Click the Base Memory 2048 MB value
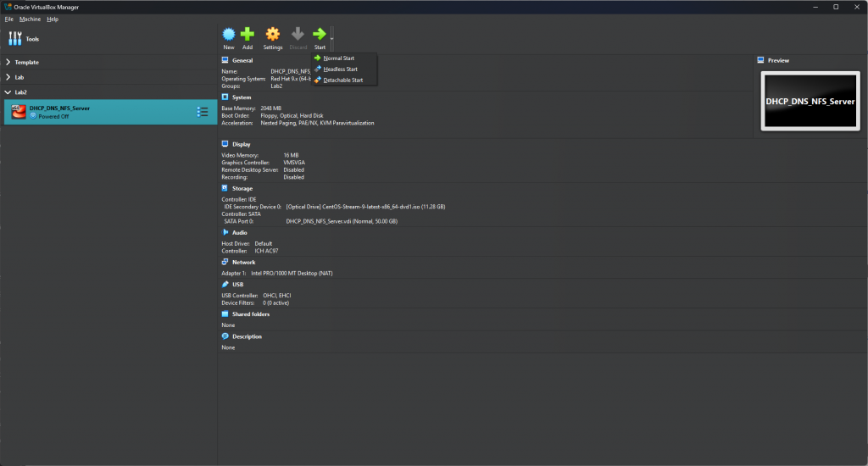Viewport: 868px width, 466px height. point(270,108)
